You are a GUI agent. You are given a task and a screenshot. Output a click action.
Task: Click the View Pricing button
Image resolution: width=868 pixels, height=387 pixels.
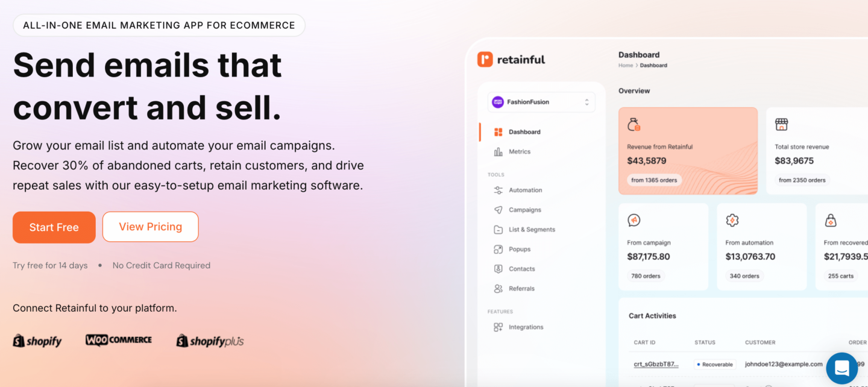coord(151,227)
